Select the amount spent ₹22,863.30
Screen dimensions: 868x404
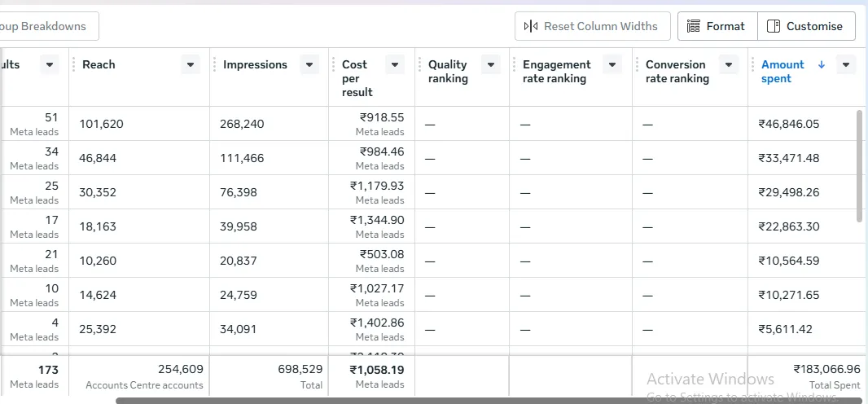click(x=789, y=227)
